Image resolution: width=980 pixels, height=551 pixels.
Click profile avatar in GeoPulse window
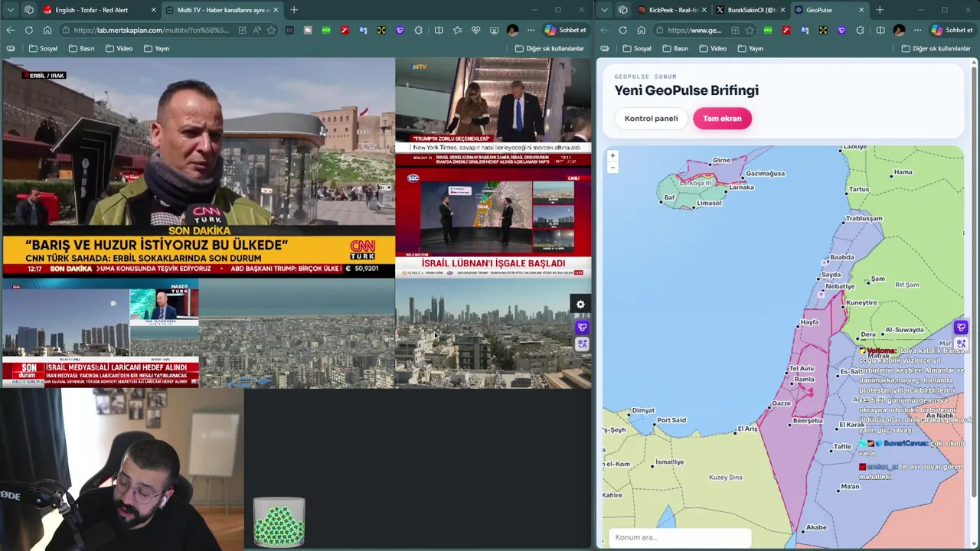(x=899, y=30)
